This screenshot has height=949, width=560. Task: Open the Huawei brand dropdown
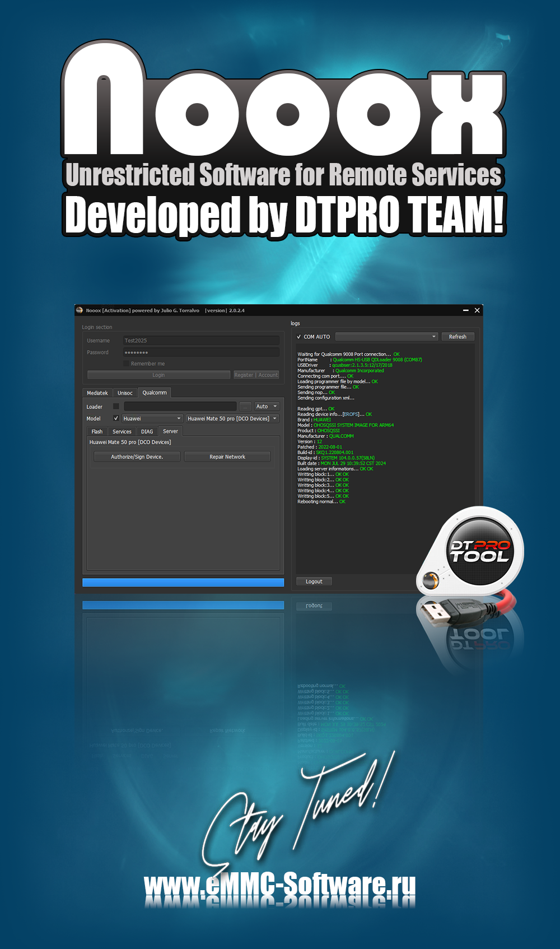pos(152,418)
